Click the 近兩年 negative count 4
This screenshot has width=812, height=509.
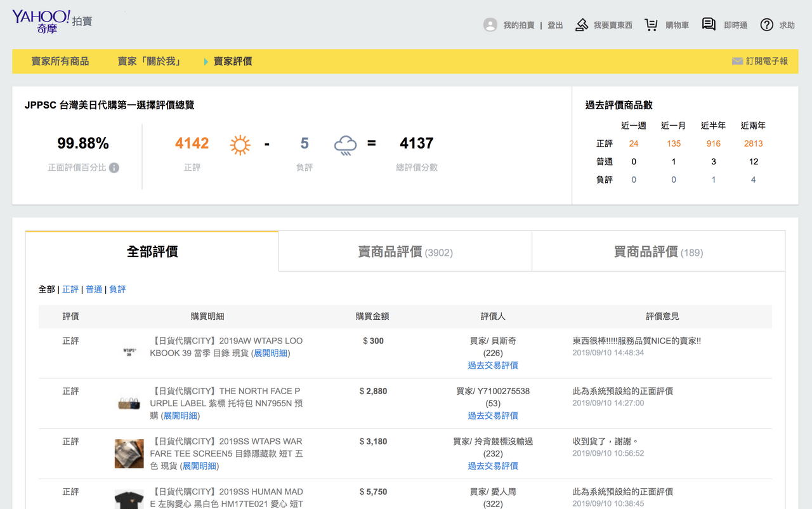click(754, 180)
